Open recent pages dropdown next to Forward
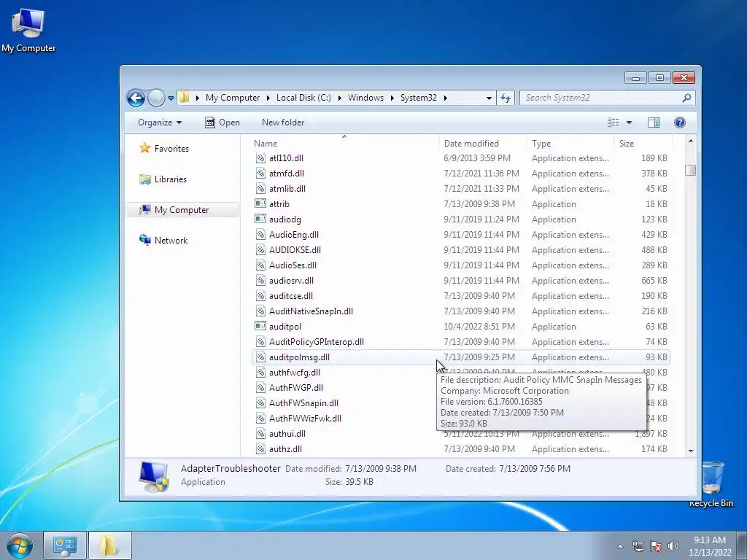 [x=171, y=98]
